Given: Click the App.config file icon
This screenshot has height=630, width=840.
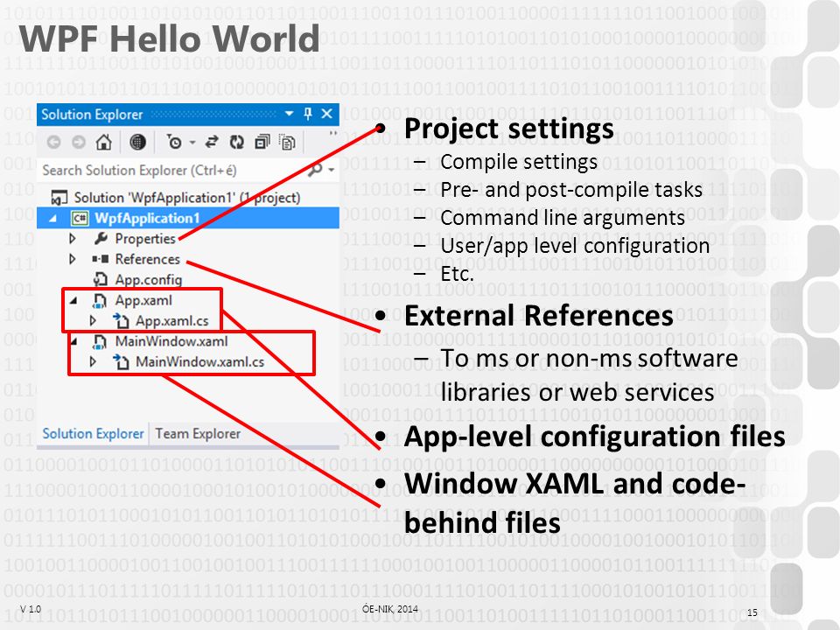Looking at the screenshot, I should 100,280.
